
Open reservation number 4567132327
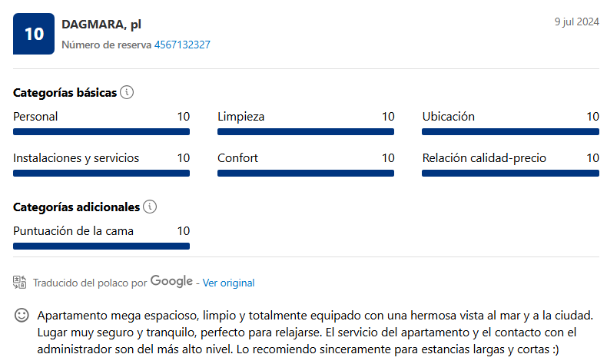(x=182, y=45)
